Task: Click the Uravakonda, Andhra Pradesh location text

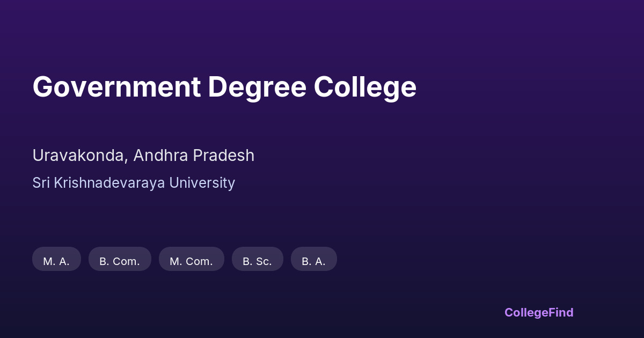Action: click(143, 156)
